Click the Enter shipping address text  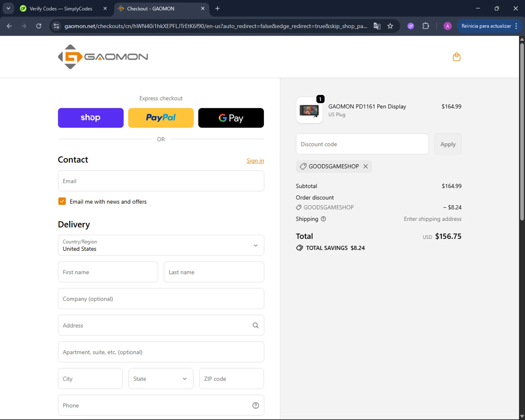(x=433, y=219)
